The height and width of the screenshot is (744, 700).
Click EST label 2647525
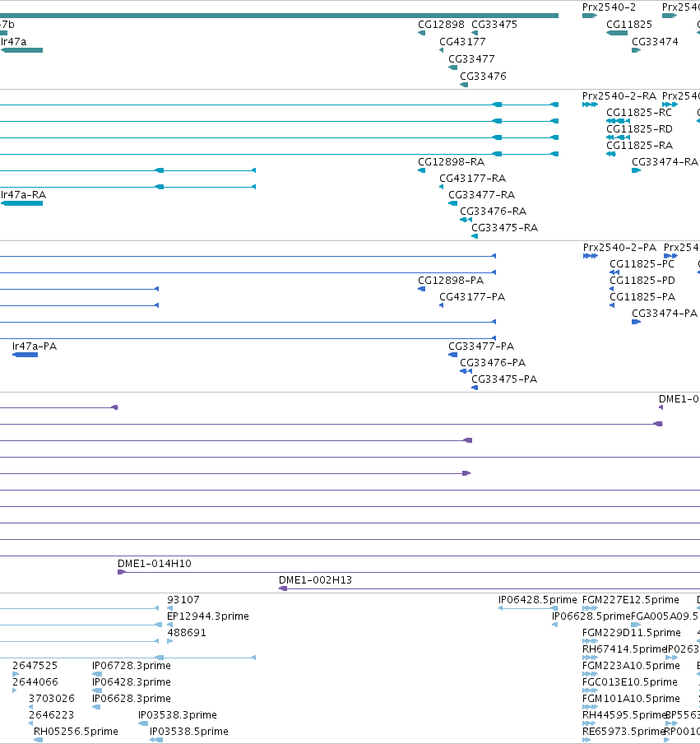coord(35,666)
